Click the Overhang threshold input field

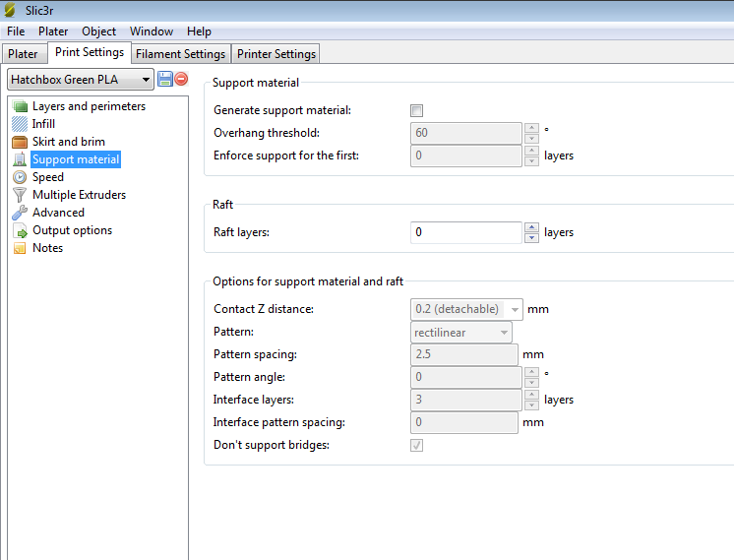tap(466, 133)
